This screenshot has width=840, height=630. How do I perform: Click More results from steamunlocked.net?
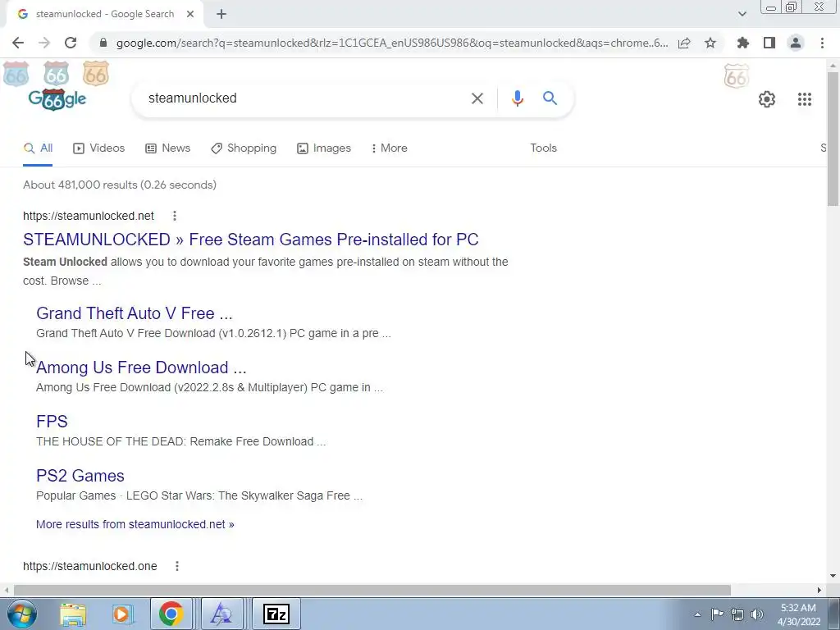[135, 524]
